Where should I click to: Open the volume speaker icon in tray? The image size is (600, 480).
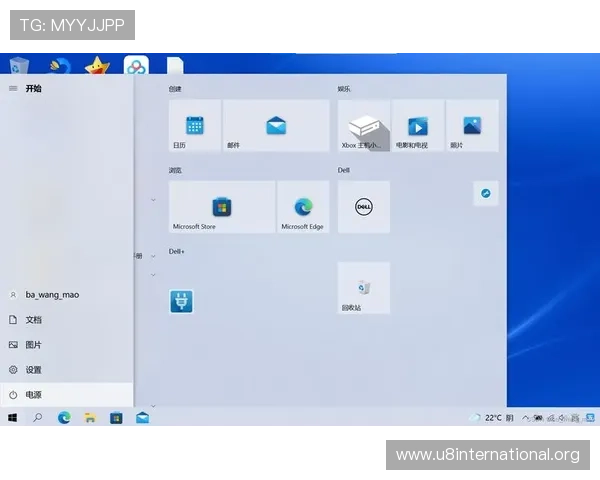(x=562, y=418)
